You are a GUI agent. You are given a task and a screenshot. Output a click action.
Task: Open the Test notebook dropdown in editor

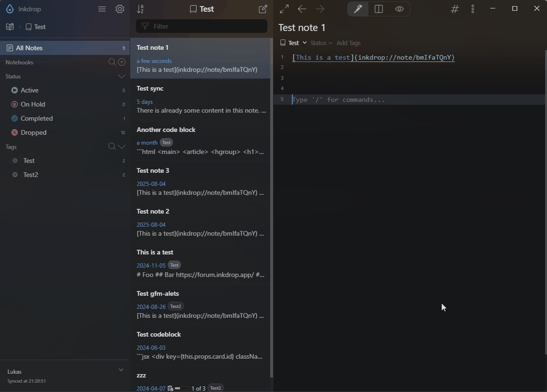[x=294, y=43]
